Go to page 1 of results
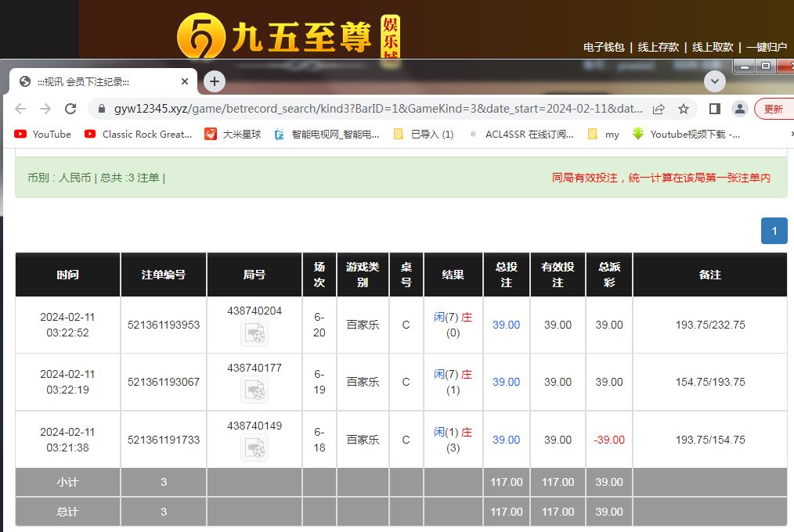794x532 pixels. click(774, 231)
